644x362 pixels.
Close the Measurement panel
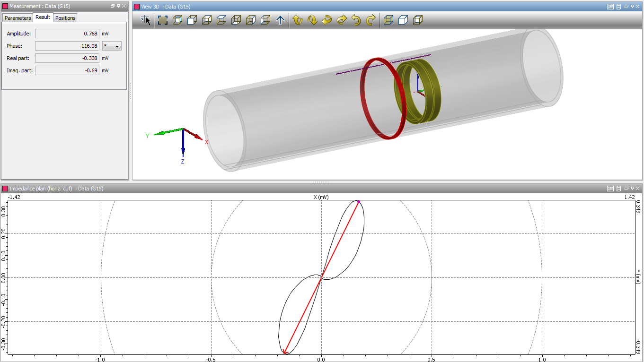click(124, 6)
